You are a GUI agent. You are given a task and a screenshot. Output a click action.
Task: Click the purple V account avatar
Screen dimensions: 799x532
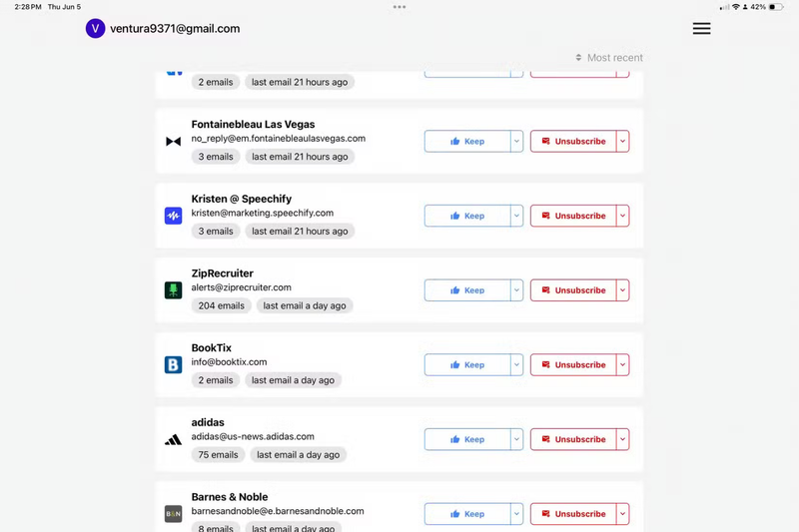(95, 29)
